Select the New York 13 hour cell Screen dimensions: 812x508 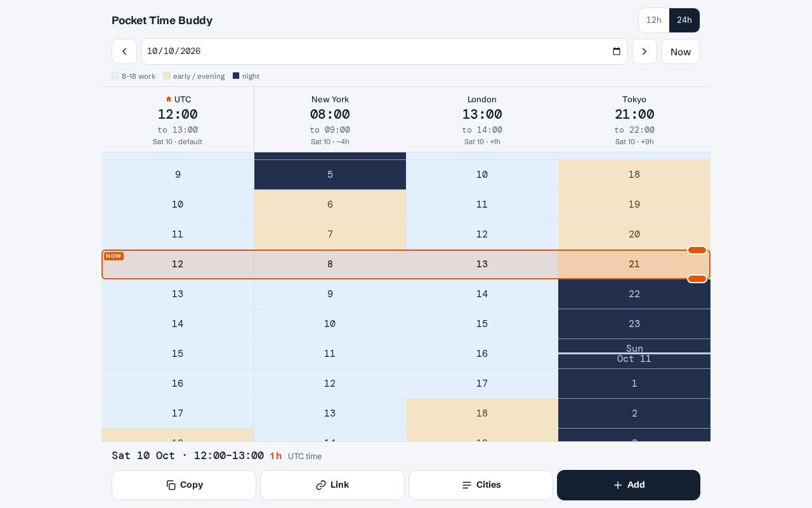330,413
